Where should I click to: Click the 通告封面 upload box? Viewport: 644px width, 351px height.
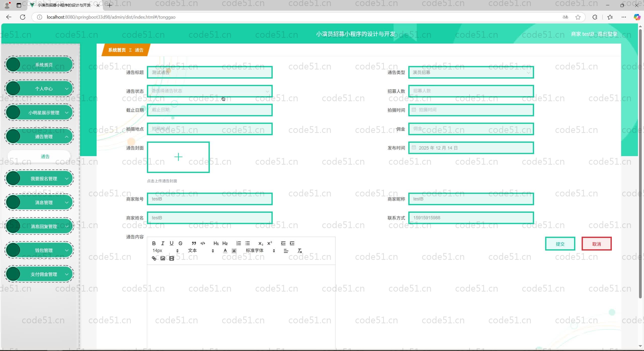[178, 157]
